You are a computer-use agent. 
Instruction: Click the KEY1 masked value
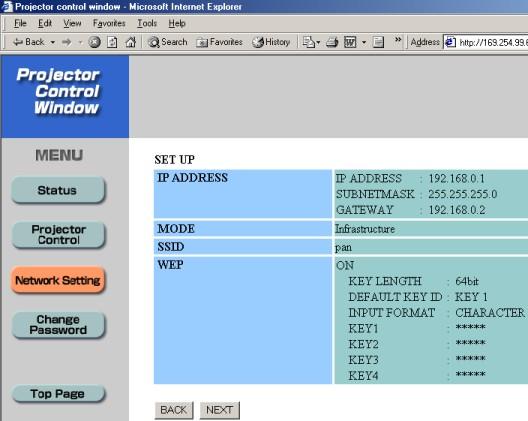pyautogui.click(x=470, y=327)
